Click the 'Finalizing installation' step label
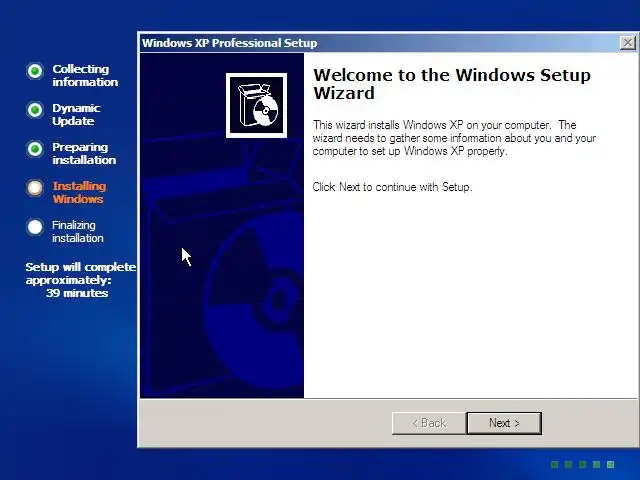Screen dimensions: 640x480 pos(78,231)
